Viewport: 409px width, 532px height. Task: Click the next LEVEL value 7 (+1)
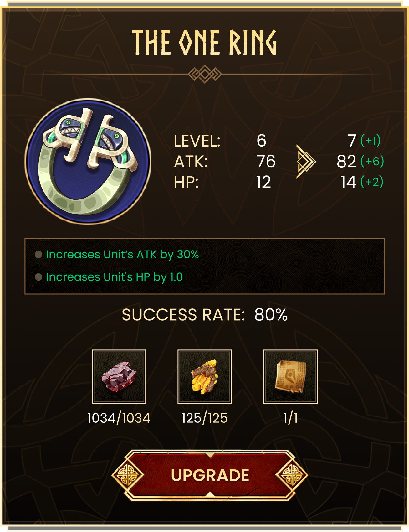point(364,140)
